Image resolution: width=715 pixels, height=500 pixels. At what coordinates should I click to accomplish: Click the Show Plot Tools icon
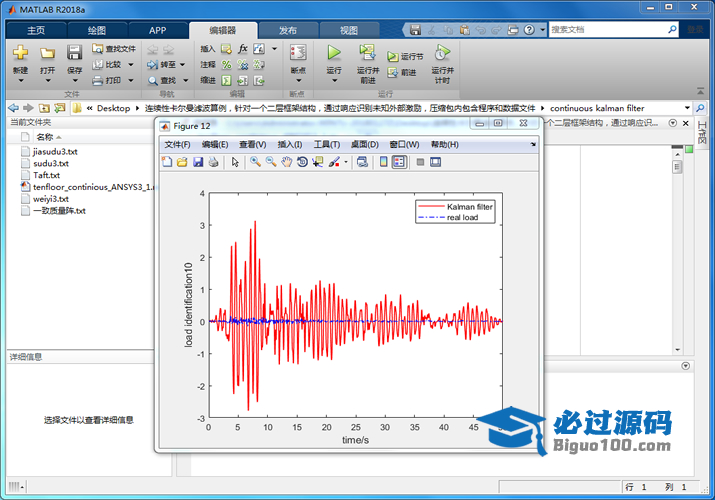point(435,162)
